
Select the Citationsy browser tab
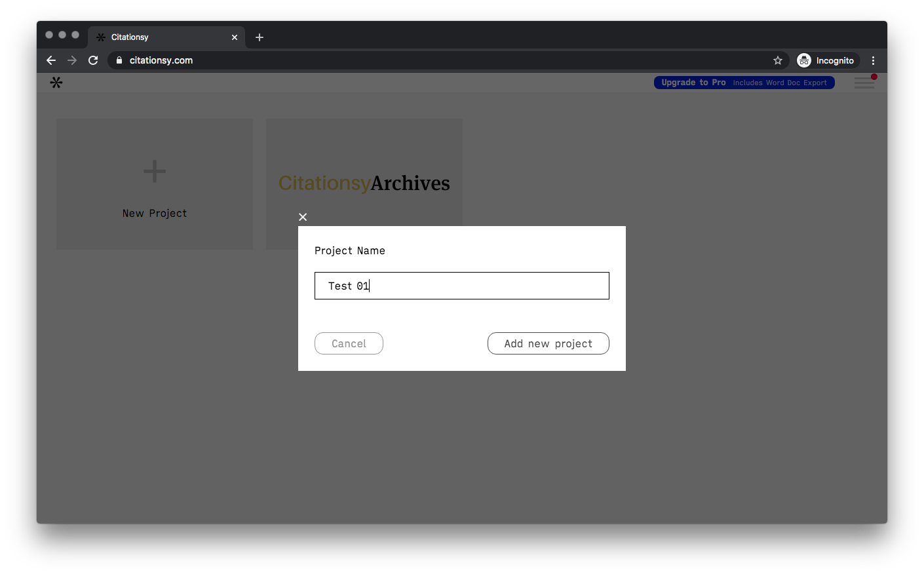pos(166,37)
